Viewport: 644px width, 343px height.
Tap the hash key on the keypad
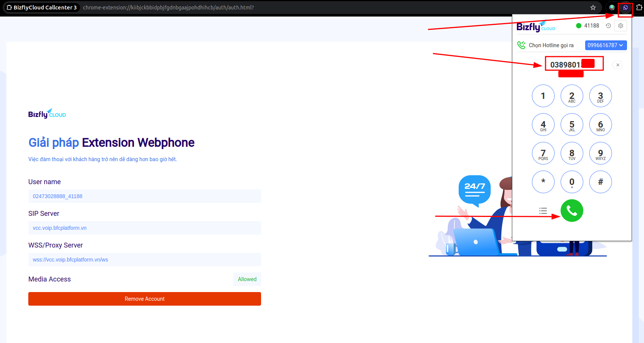(x=601, y=182)
